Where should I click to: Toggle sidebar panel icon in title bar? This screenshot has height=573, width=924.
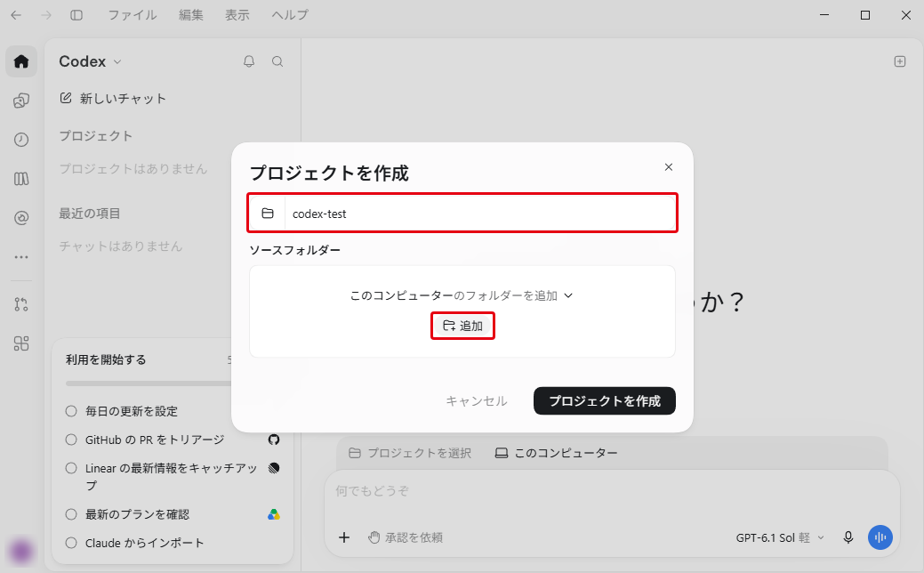(x=76, y=15)
